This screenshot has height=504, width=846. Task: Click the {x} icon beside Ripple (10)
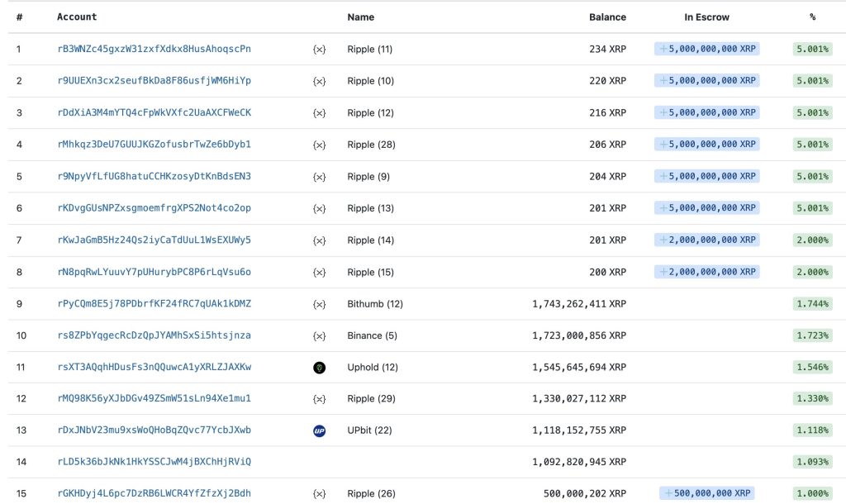pyautogui.click(x=320, y=81)
